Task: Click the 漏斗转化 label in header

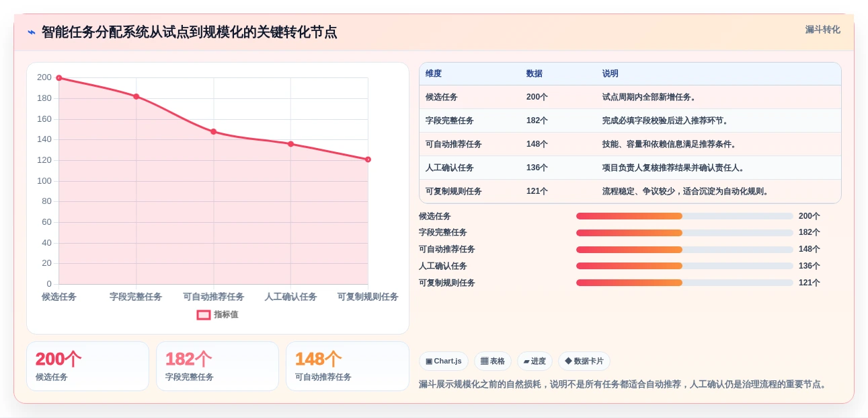Action: [x=823, y=30]
